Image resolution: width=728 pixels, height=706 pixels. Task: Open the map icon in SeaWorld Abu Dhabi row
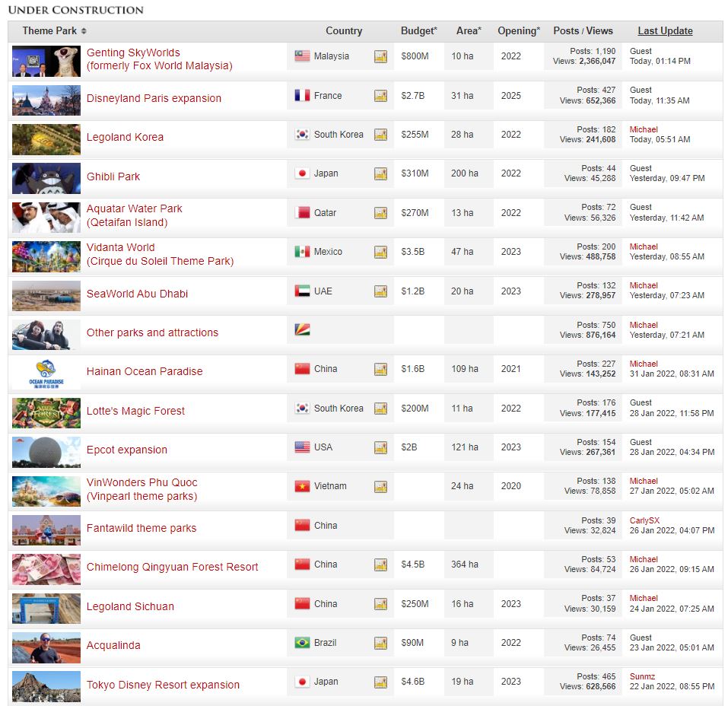(x=380, y=291)
